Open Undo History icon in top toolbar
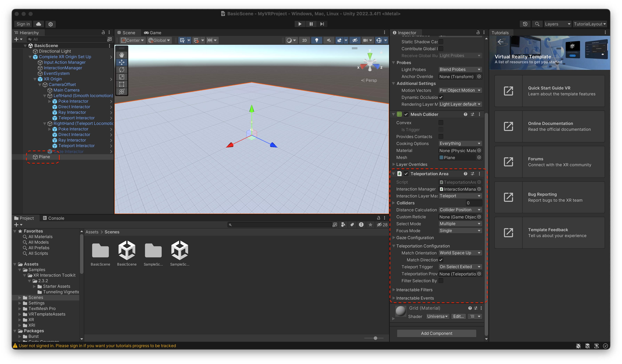The width and height of the screenshot is (622, 364). pos(525,24)
